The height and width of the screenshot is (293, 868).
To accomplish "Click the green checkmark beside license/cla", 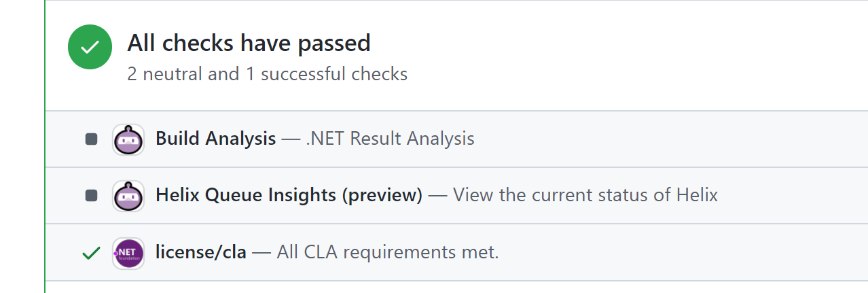I will click(x=91, y=253).
